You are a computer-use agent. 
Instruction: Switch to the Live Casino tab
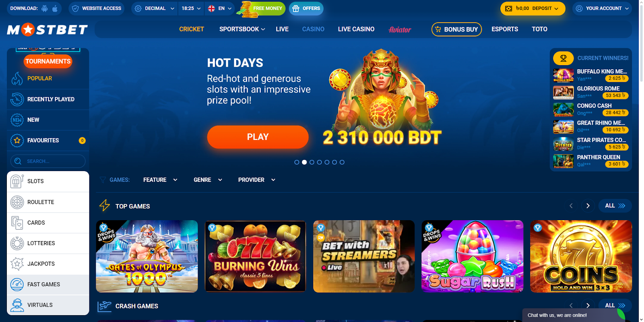point(356,29)
